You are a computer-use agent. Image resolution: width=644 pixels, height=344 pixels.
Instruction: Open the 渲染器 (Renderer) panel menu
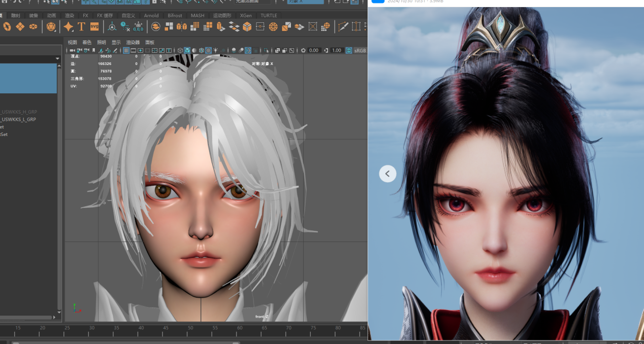point(133,42)
